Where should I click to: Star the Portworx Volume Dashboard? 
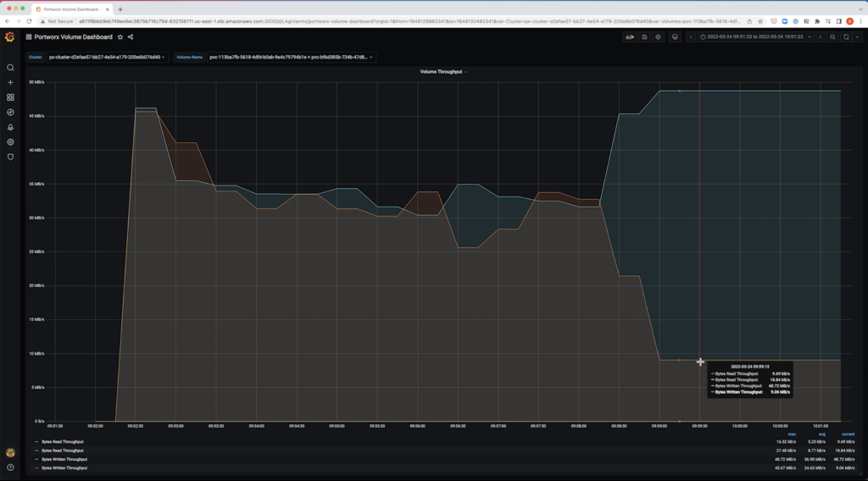click(120, 37)
